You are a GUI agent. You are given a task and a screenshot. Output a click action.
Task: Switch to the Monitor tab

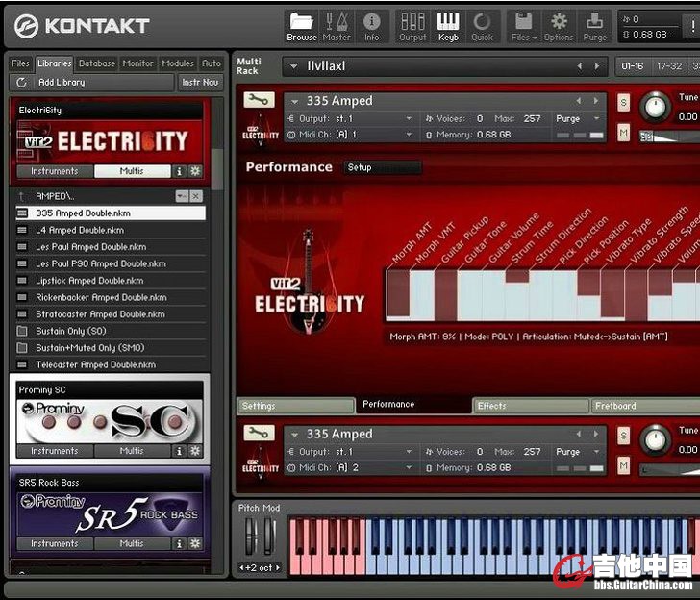pyautogui.click(x=137, y=63)
